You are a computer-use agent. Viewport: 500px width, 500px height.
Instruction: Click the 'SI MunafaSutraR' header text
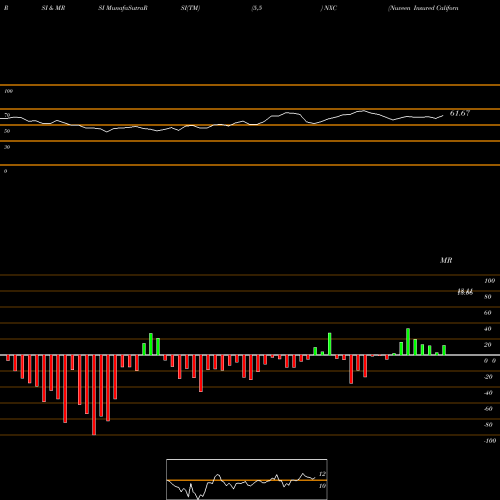click(x=123, y=8)
